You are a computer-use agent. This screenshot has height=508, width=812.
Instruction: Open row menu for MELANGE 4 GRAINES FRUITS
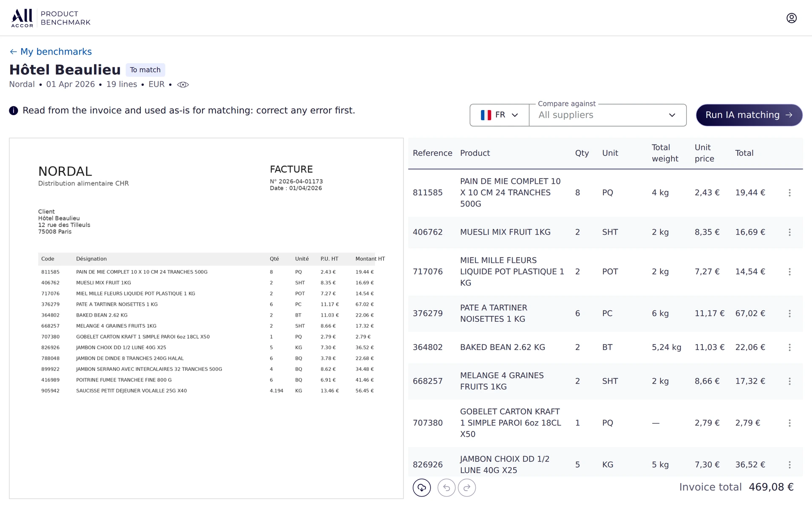[789, 381]
